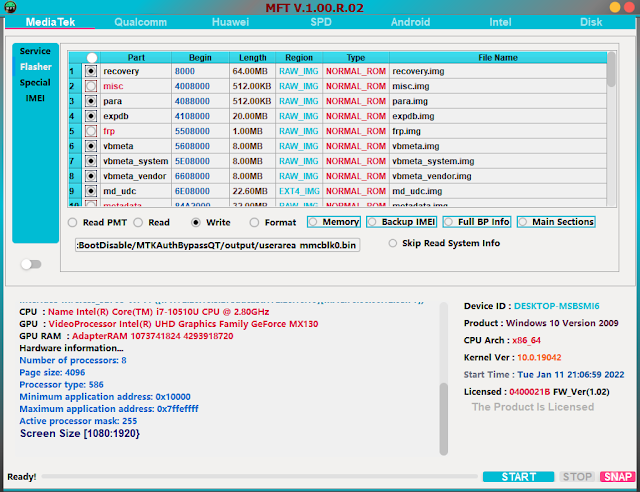The width and height of the screenshot is (640, 492).
Task: Click the red close window button
Action: 629,7
